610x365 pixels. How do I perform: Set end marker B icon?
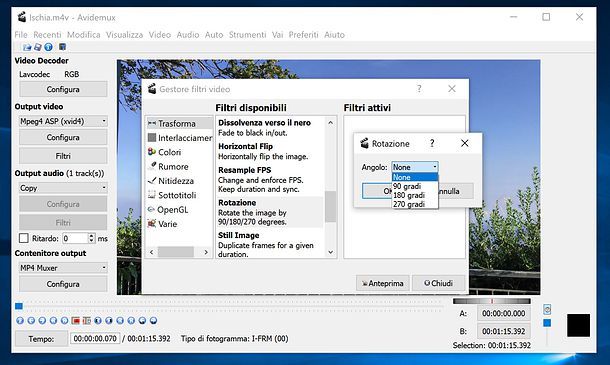coord(87,321)
